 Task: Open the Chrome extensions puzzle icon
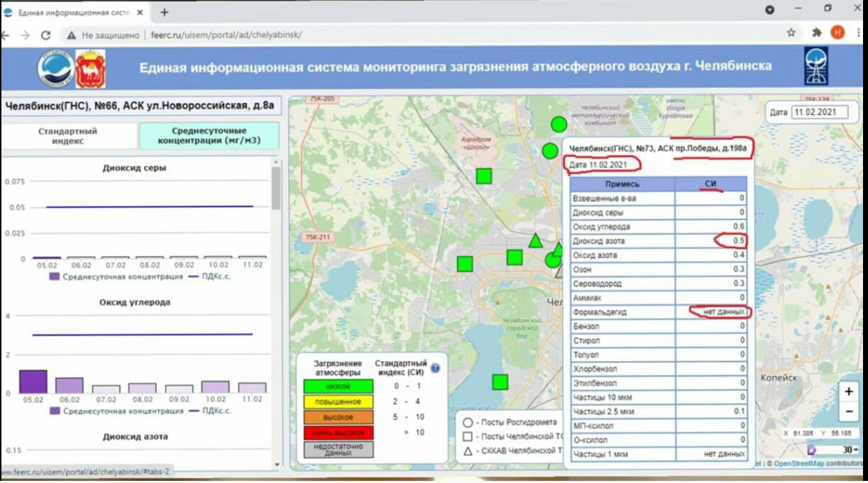click(817, 33)
